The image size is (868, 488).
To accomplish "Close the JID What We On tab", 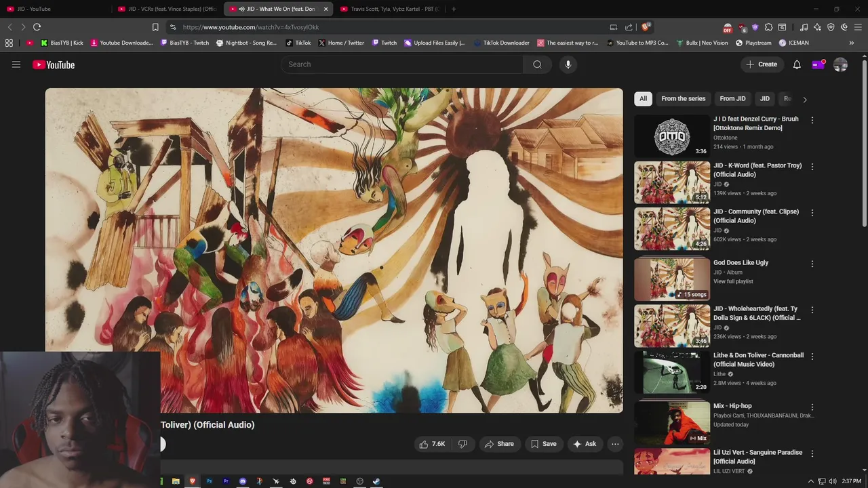I will (325, 9).
